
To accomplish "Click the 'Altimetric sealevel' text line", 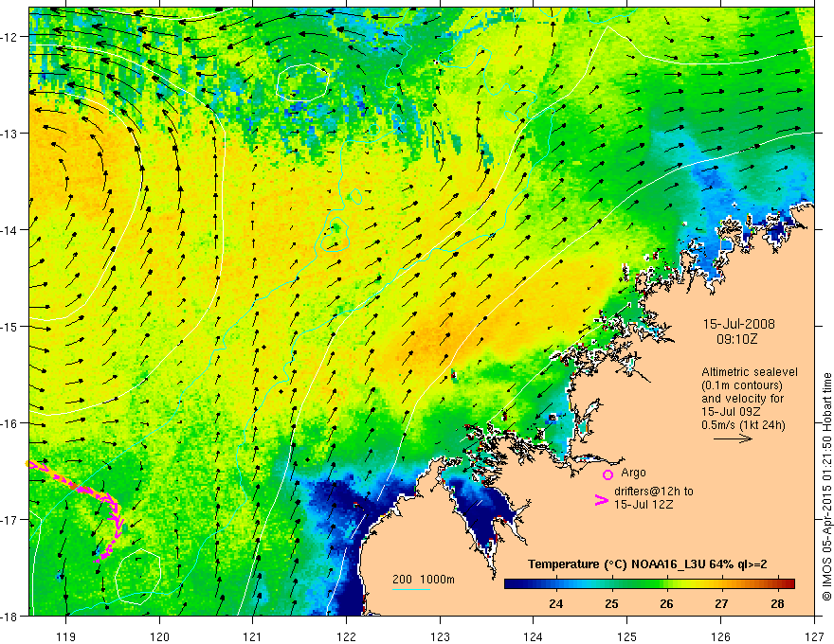I will [750, 372].
